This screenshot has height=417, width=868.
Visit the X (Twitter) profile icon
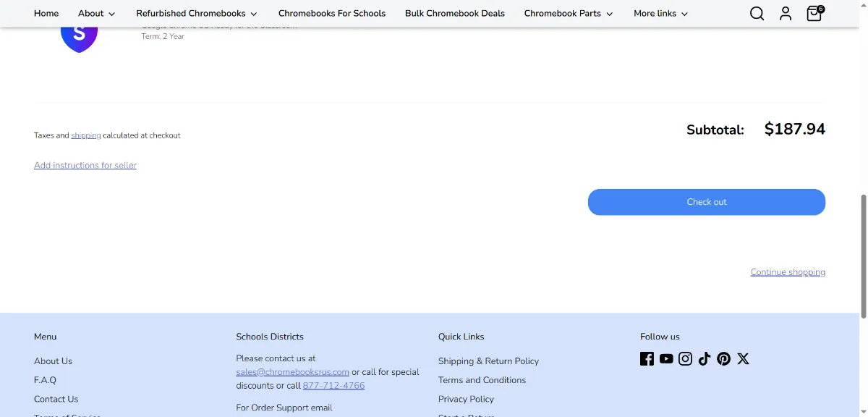[743, 358]
